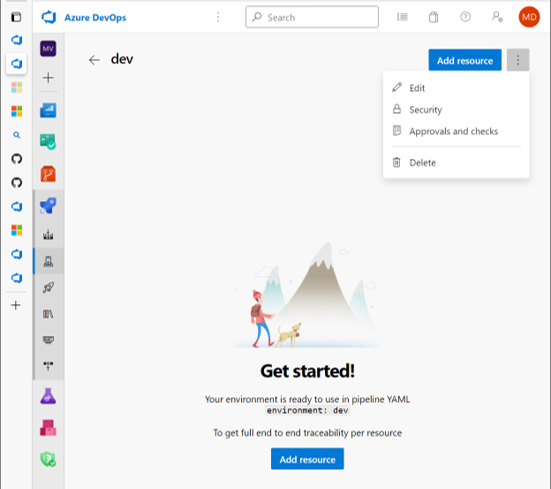
Task: Choose Approvals and checks menu item
Action: [x=456, y=131]
